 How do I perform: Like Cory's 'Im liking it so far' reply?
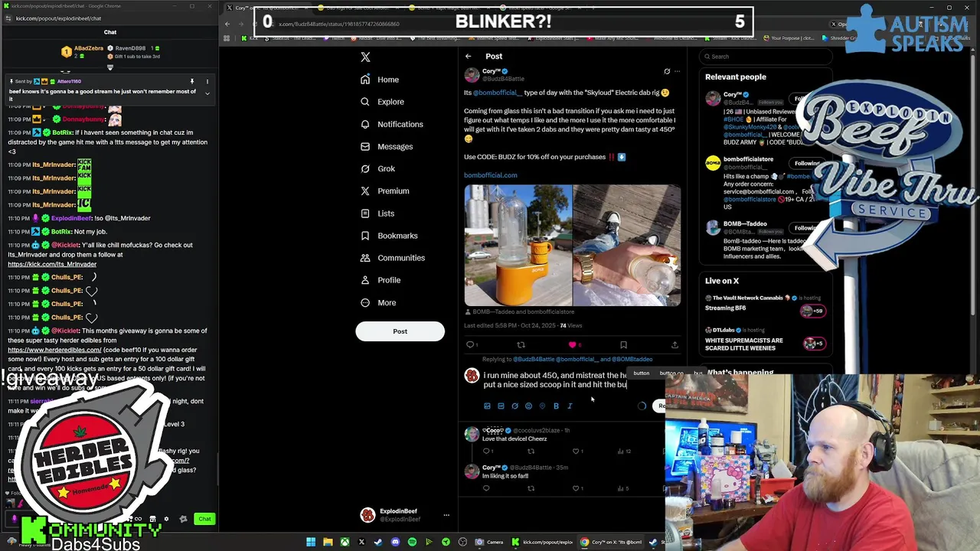pos(577,488)
